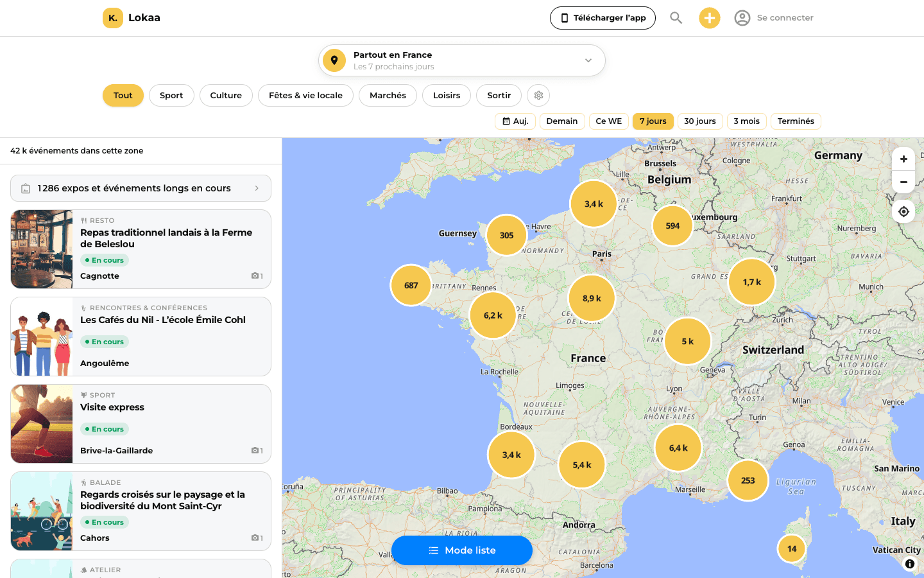Select the Sortir category filter
924x578 pixels.
coord(499,96)
